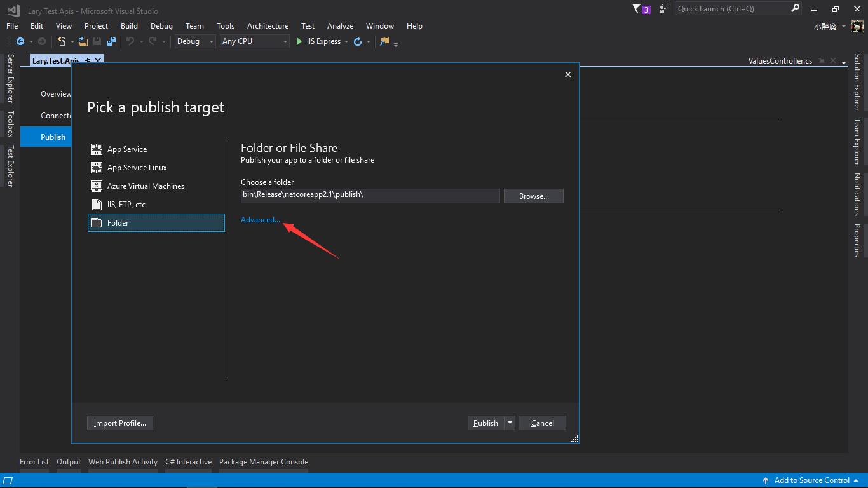This screenshot has width=868, height=488.
Task: Click the Publish button
Action: click(x=486, y=423)
